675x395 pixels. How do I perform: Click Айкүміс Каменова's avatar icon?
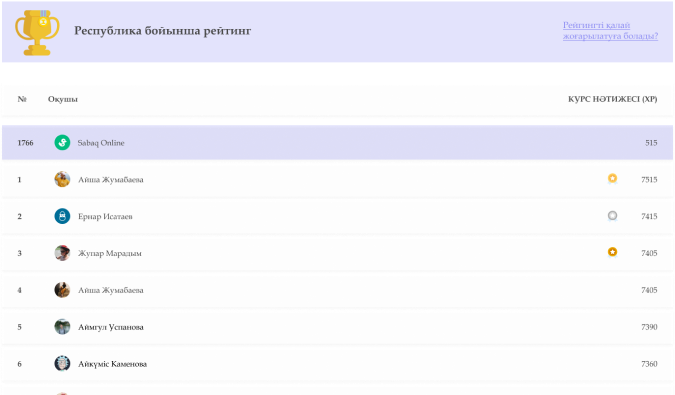pyautogui.click(x=62, y=364)
